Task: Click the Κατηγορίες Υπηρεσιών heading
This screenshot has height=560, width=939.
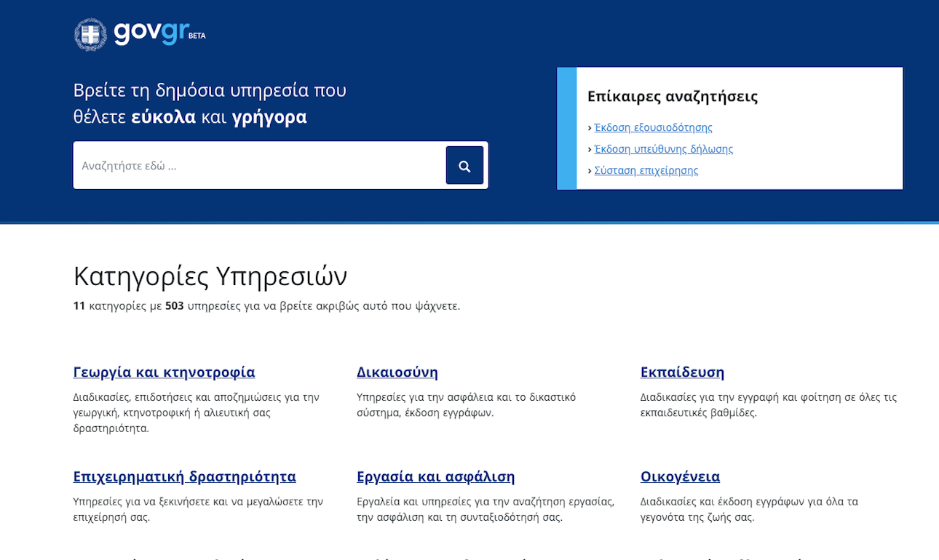Action: pos(210,276)
